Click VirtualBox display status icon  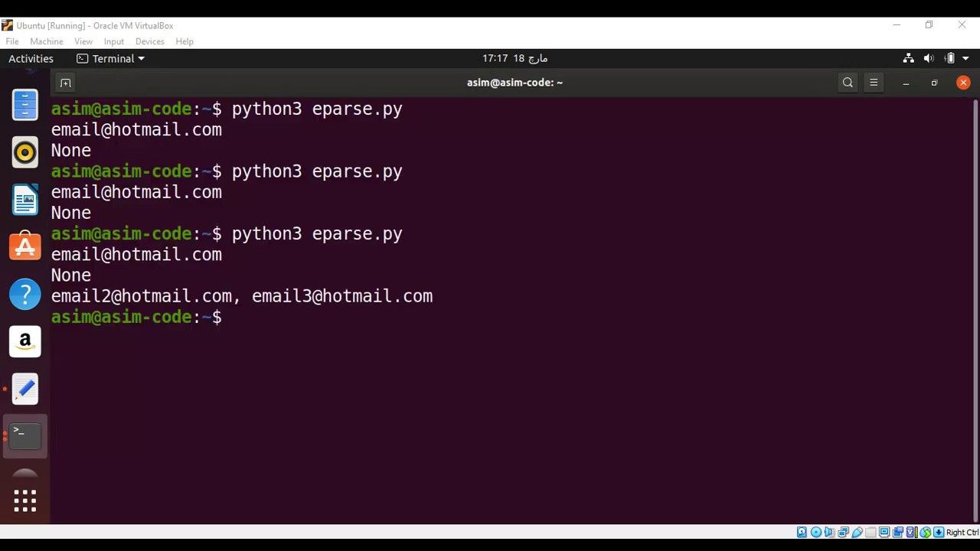coord(884,533)
